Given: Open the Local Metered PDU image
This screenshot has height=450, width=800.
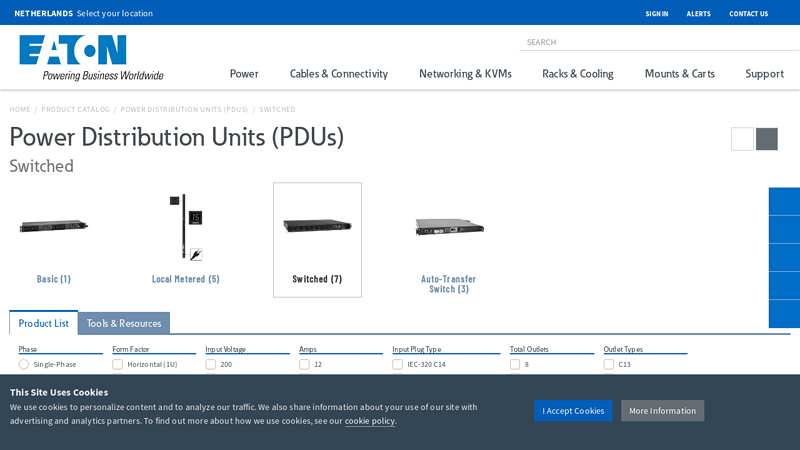Looking at the screenshot, I should pos(186,227).
